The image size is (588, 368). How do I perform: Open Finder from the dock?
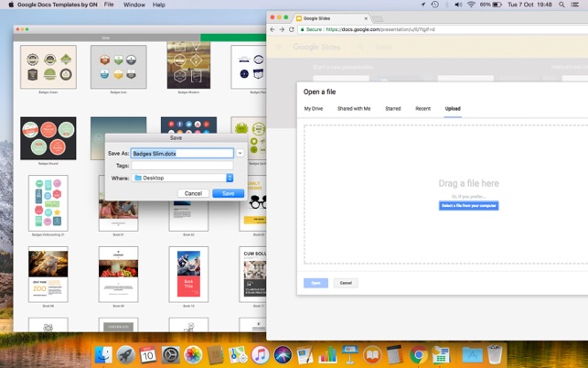coord(103,354)
